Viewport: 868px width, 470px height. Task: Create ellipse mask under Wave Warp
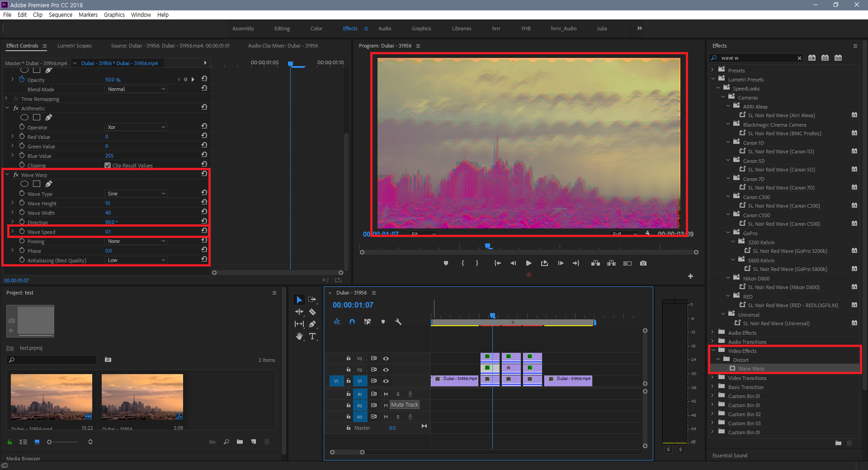click(24, 184)
